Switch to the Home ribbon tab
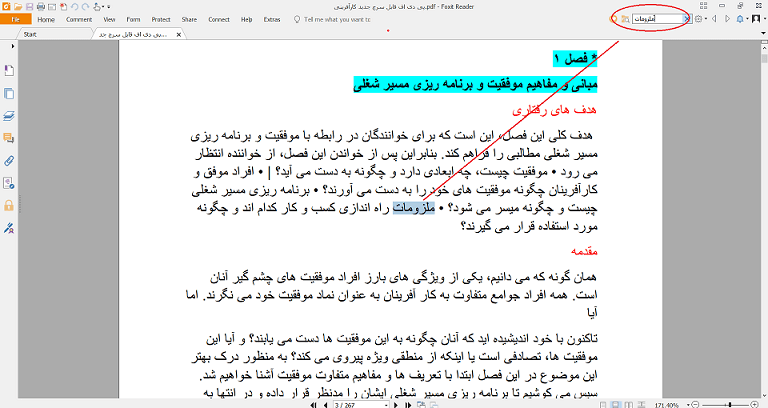This screenshot has width=768, height=408. tap(46, 20)
